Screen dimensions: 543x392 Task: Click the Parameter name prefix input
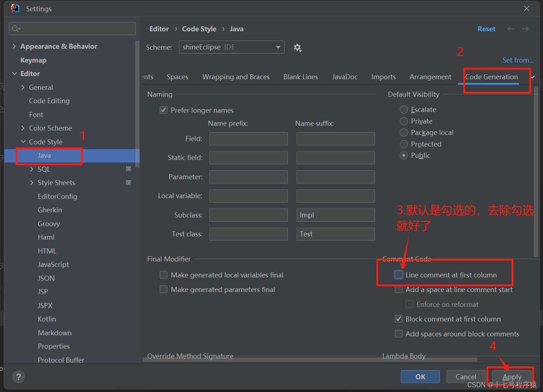tap(249, 177)
